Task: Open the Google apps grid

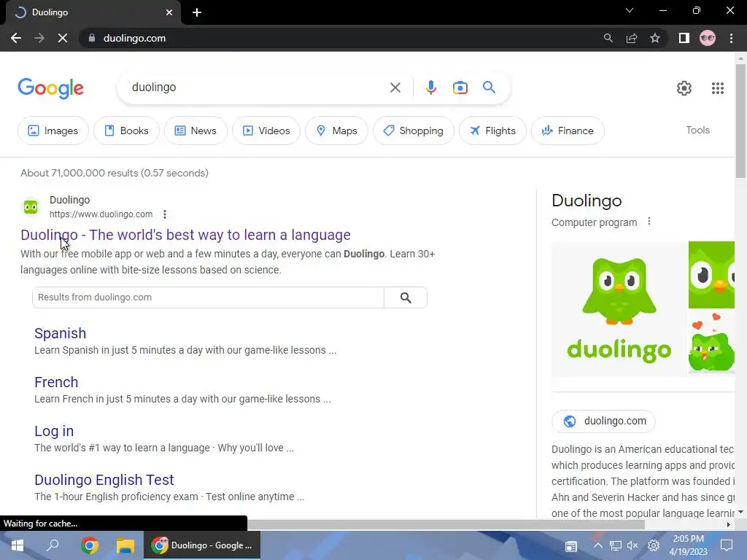Action: click(718, 88)
